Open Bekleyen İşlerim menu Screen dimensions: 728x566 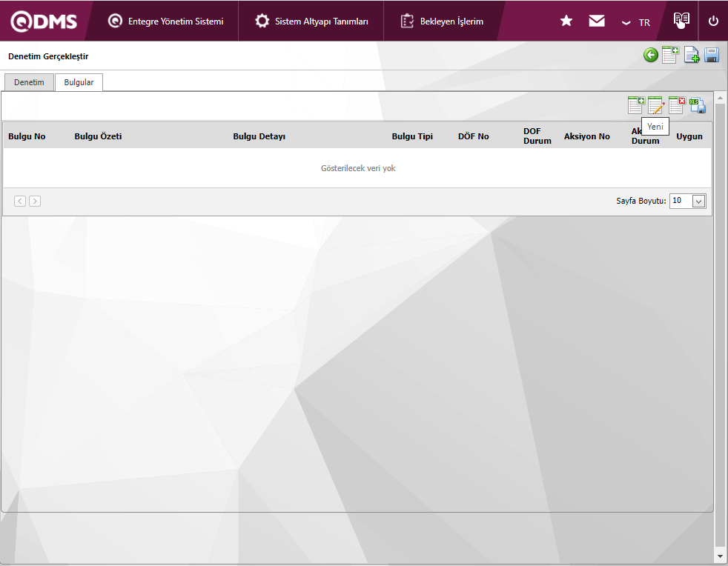[x=442, y=21]
